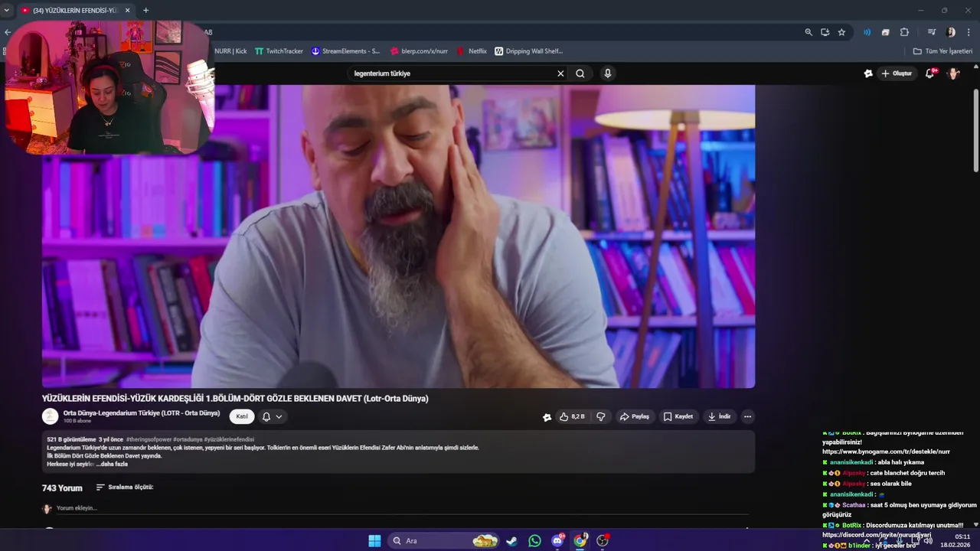Save video with Kaydet button
Image resolution: width=980 pixels, height=551 pixels.
pos(678,417)
